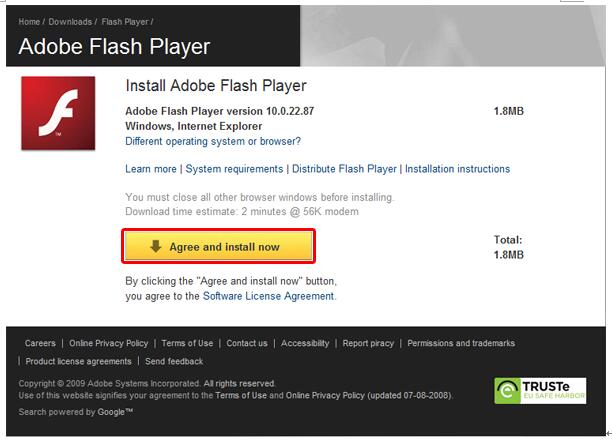
Task: Open Installation instructions link
Action: pyautogui.click(x=457, y=169)
